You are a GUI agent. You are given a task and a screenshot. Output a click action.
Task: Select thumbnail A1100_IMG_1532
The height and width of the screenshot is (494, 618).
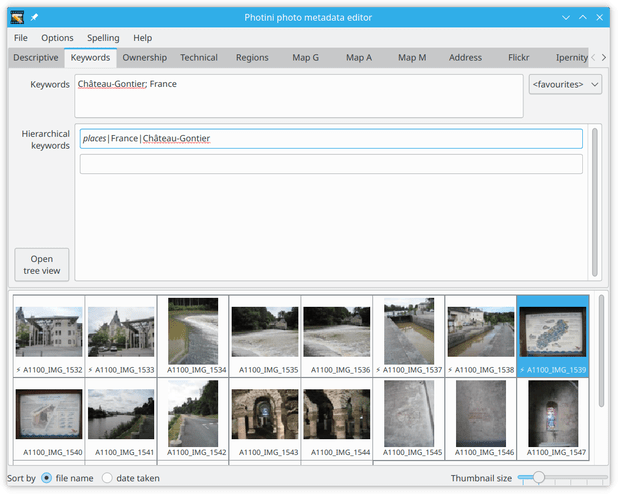click(x=49, y=336)
